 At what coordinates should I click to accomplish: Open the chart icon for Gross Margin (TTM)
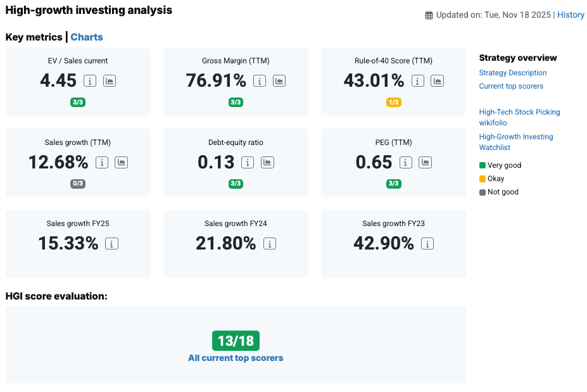[279, 81]
